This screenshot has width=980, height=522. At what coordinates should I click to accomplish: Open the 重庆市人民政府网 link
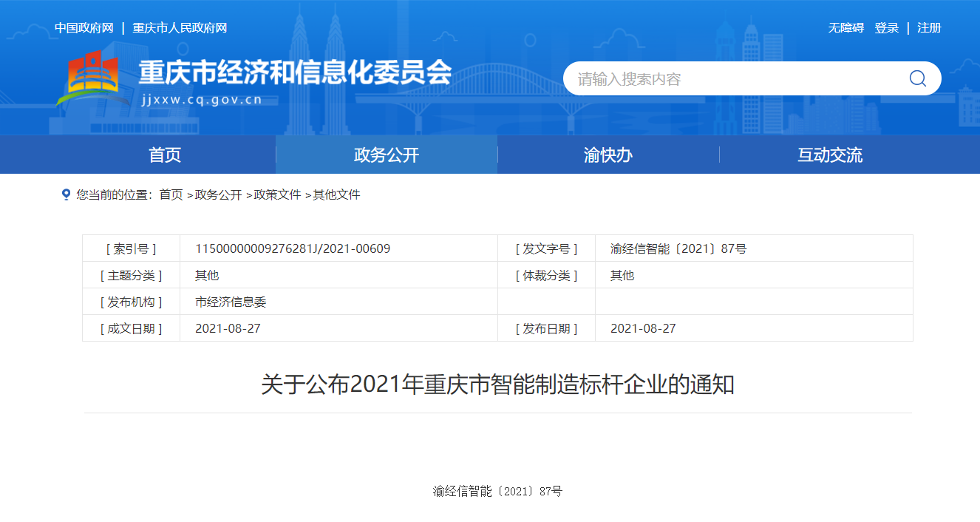(x=180, y=28)
